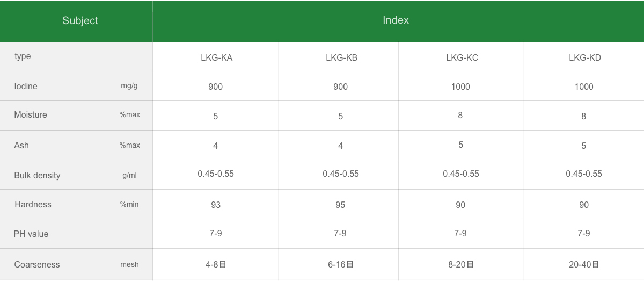644x281 pixels.
Task: Select the LKG-KB type cell
Action: [341, 57]
